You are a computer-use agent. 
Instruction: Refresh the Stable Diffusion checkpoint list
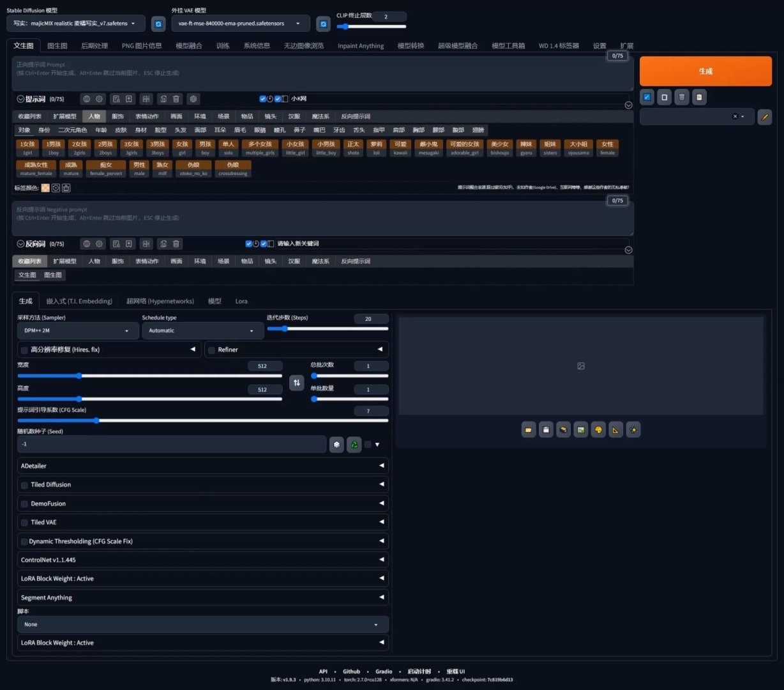click(158, 24)
